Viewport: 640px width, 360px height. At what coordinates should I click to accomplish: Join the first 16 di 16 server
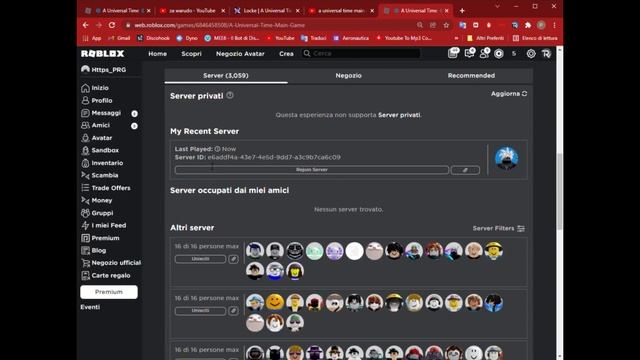(x=200, y=259)
